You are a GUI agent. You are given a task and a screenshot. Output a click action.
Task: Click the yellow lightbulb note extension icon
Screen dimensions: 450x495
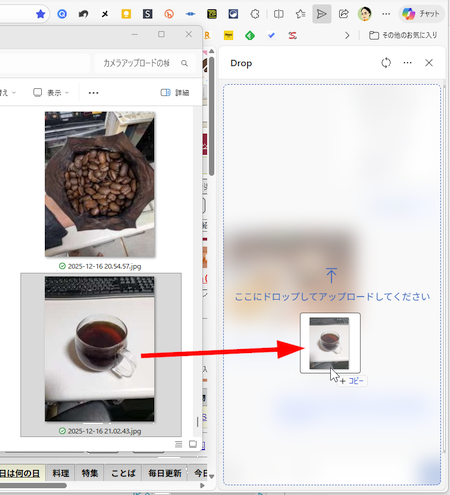click(x=126, y=14)
